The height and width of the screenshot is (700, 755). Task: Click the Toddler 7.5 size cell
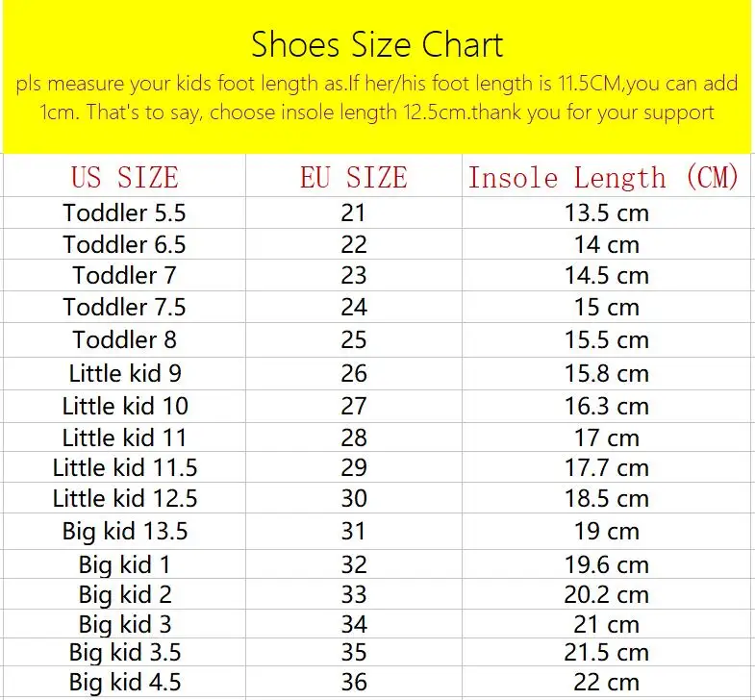click(125, 307)
